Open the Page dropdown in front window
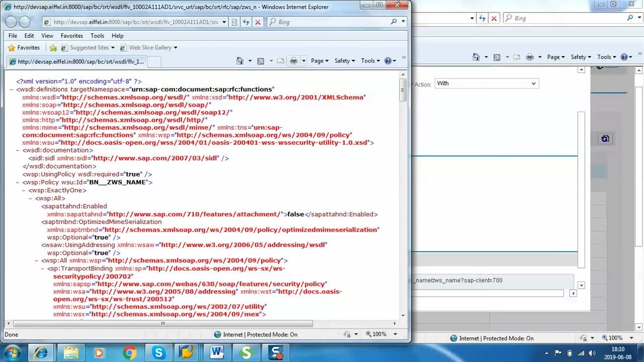This screenshot has width=644, height=362. click(320, 61)
